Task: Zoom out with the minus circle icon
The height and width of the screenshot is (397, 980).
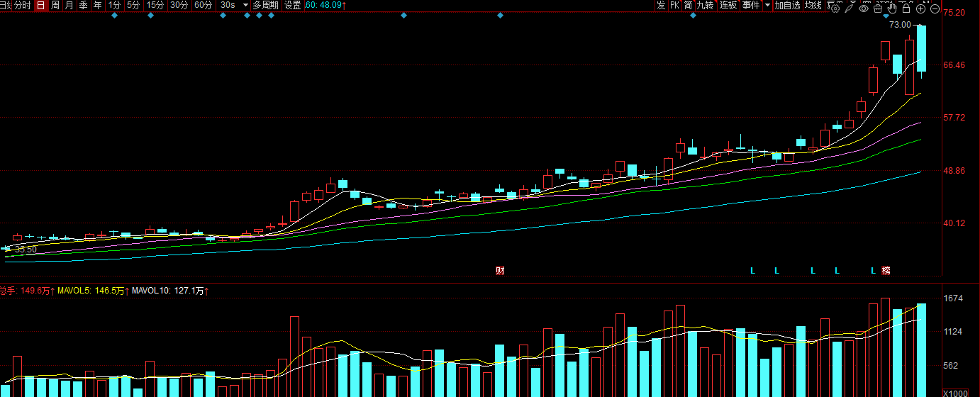Action: click(x=935, y=9)
